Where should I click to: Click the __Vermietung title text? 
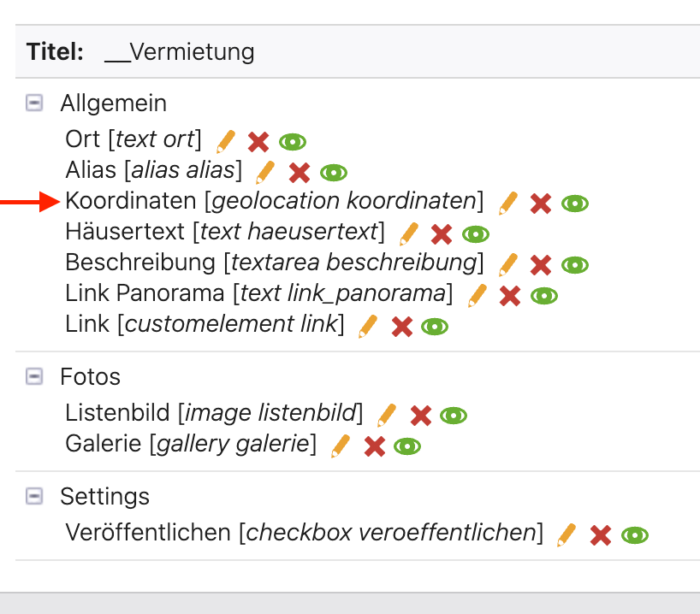click(x=180, y=52)
